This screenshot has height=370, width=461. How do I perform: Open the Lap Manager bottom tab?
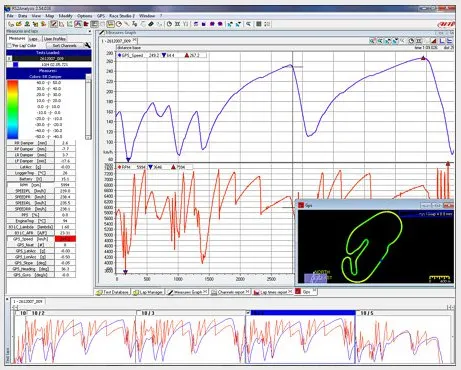(148, 292)
